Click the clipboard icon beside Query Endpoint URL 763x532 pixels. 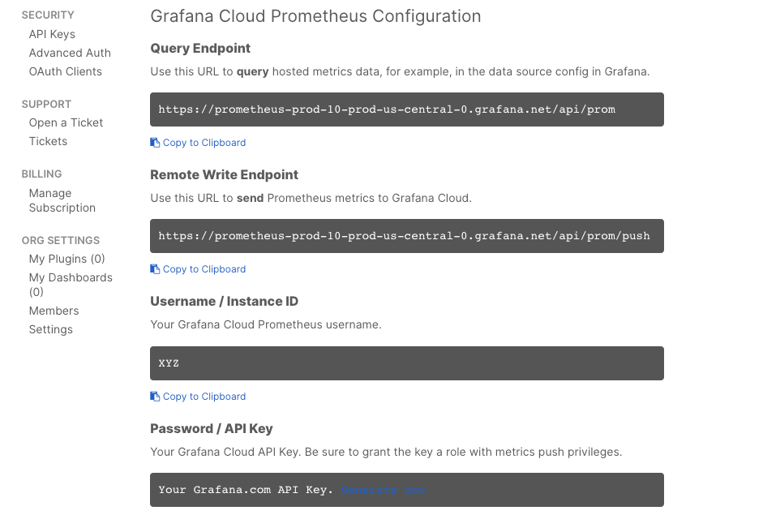[154, 142]
